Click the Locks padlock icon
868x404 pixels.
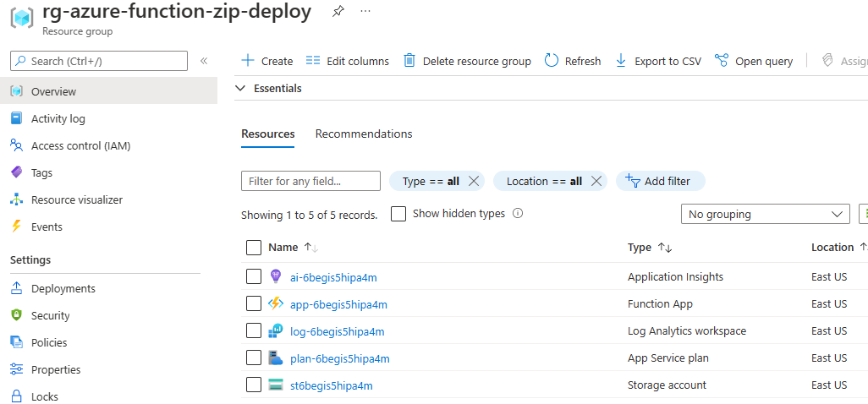[x=17, y=396]
